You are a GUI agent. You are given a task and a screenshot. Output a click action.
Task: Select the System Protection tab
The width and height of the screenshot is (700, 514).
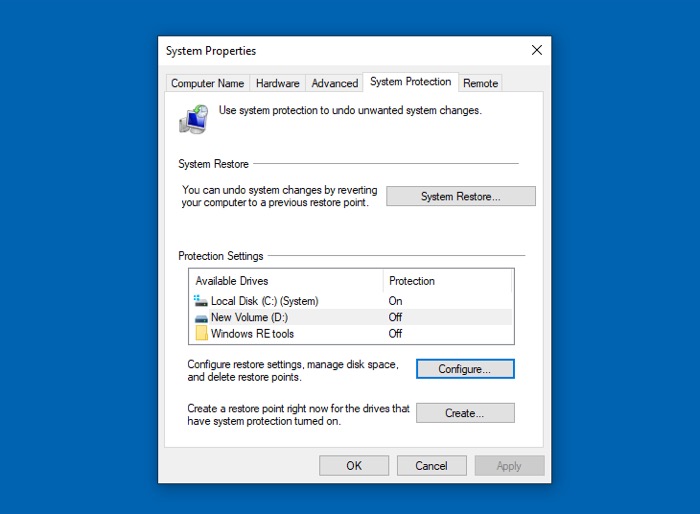[410, 82]
